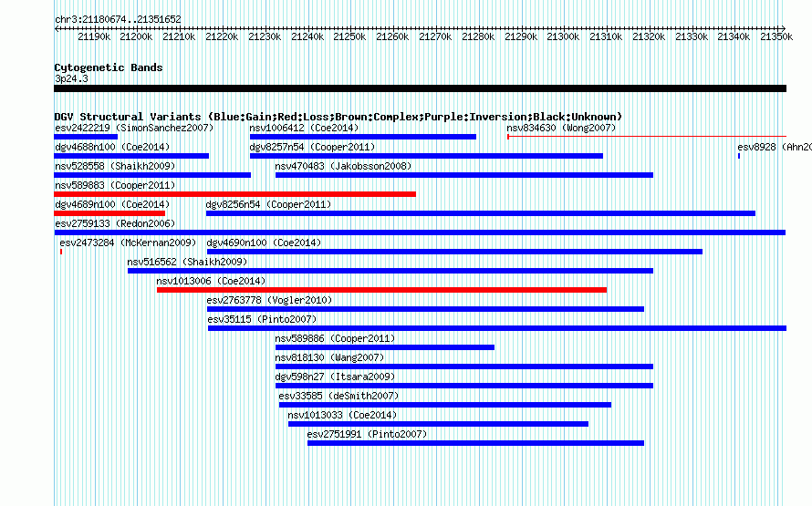This screenshot has width=812, height=506.
Task: Select the esv35115 (Pinto2007) label
Action: pyautogui.click(x=262, y=319)
